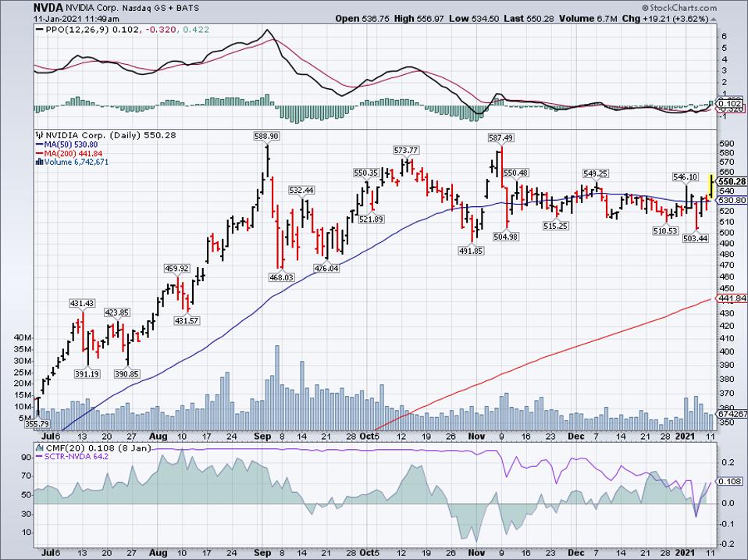Click the PPO(12,26,9) indicator legend
Image resolution: width=748 pixels, height=560 pixels.
(122, 30)
